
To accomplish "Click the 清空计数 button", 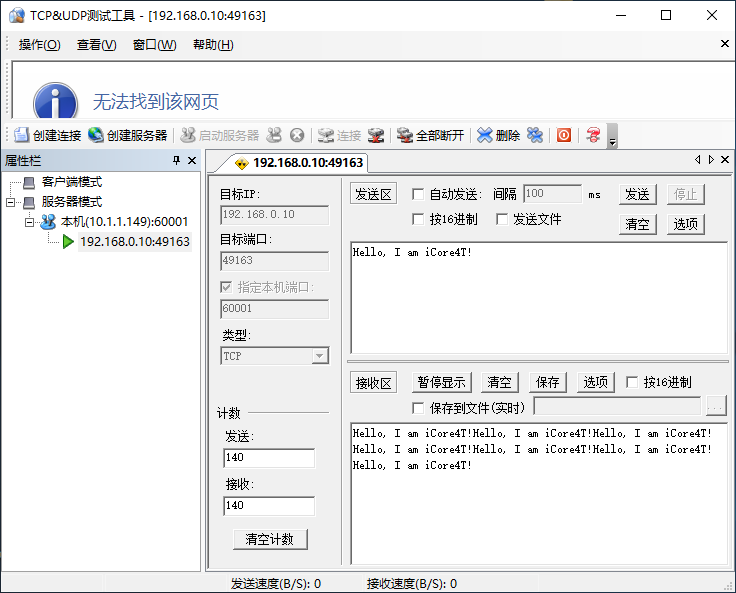I will click(270, 539).
